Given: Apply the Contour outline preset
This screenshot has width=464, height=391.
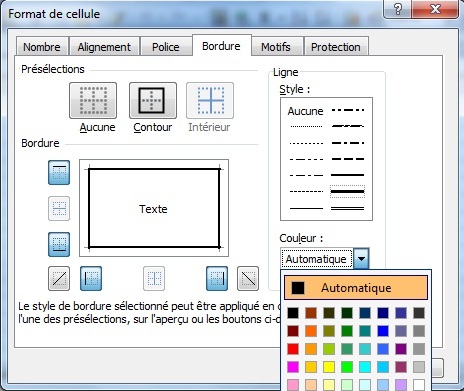Looking at the screenshot, I should [153, 100].
